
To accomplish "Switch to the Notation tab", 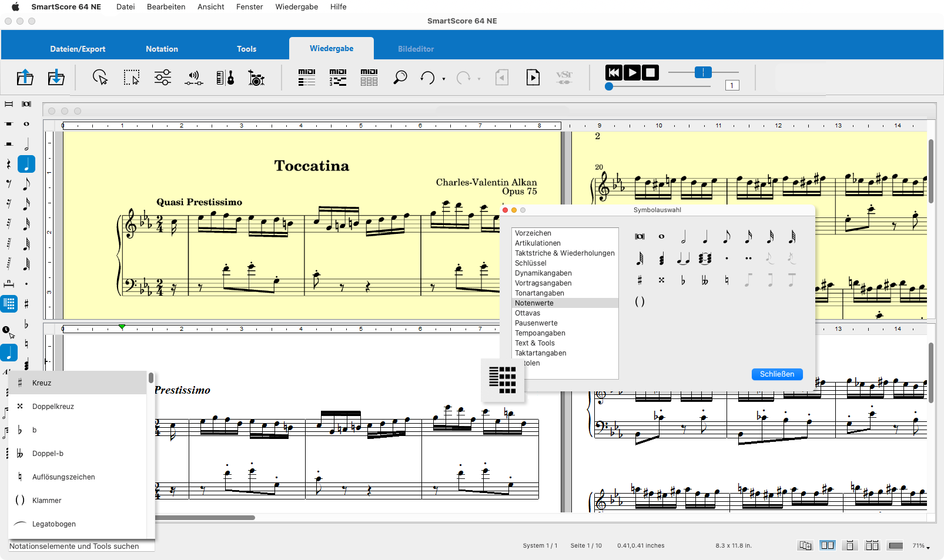I will pos(162,49).
